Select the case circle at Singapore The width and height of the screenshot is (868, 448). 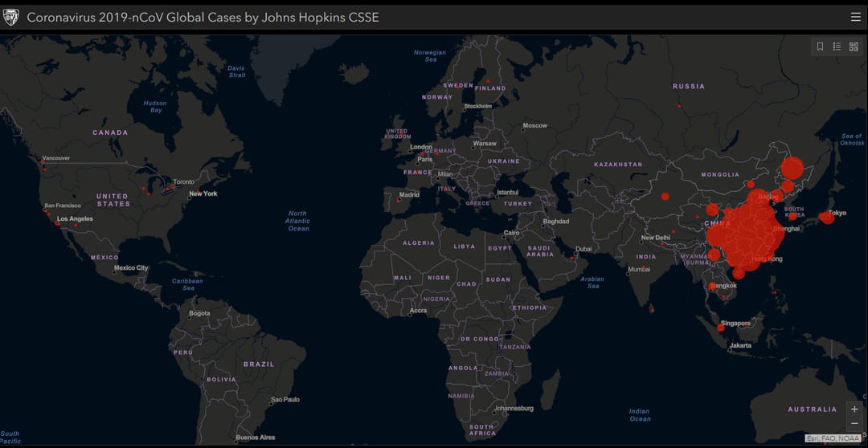pyautogui.click(x=721, y=328)
